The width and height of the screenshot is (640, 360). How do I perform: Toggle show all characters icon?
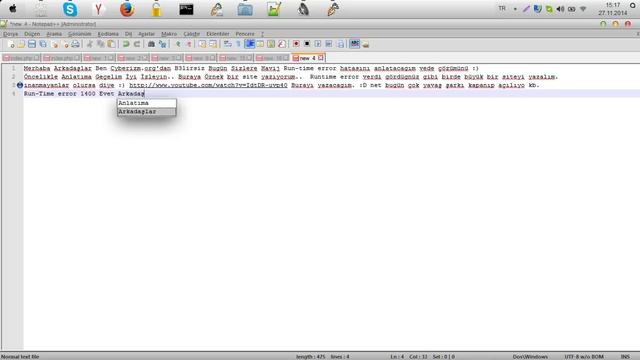238,44
